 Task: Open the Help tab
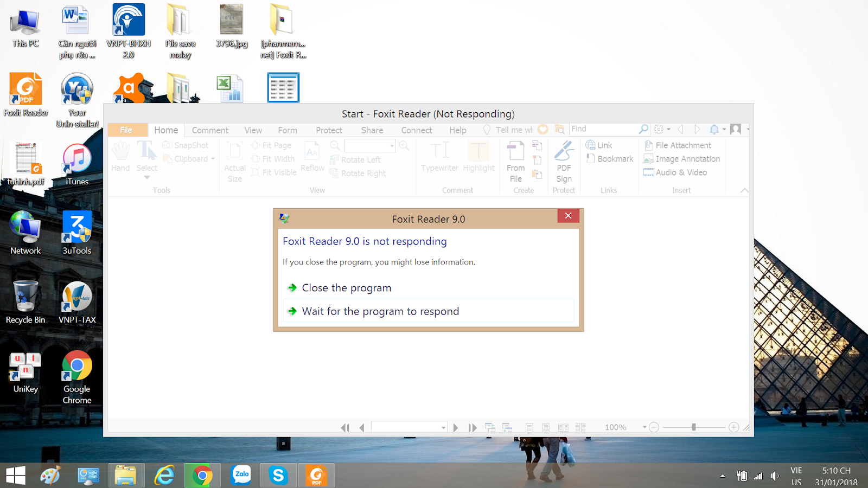click(458, 130)
